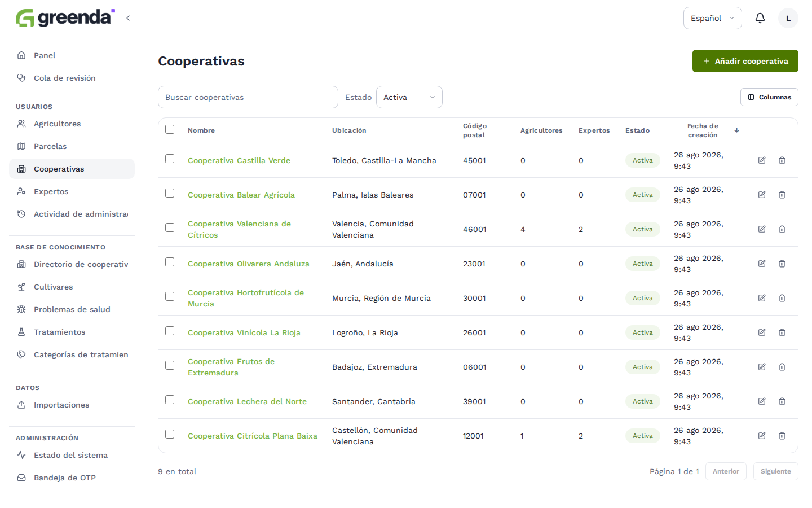The image size is (812, 508).
Task: Check Cooperativa Lechera del Norte checkbox
Action: tap(170, 400)
